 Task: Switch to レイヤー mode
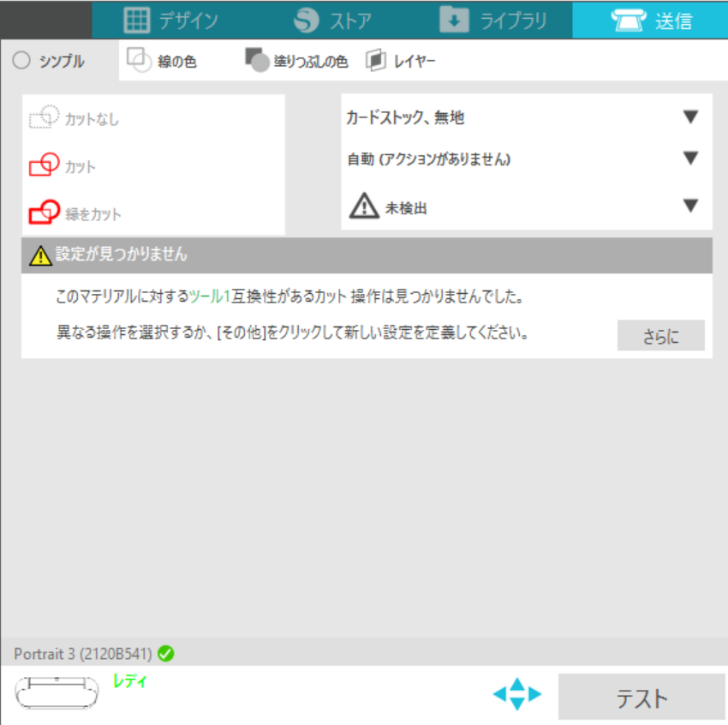click(401, 60)
